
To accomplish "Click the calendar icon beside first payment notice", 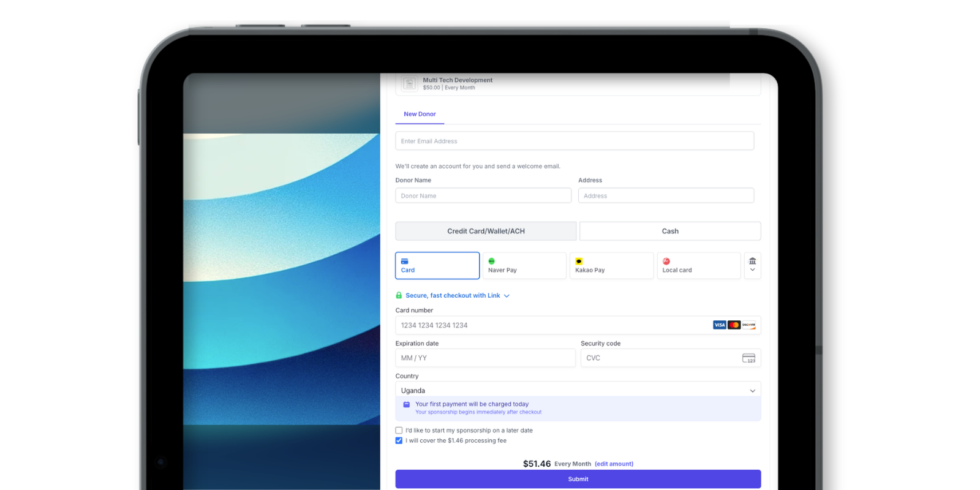I will pyautogui.click(x=407, y=404).
